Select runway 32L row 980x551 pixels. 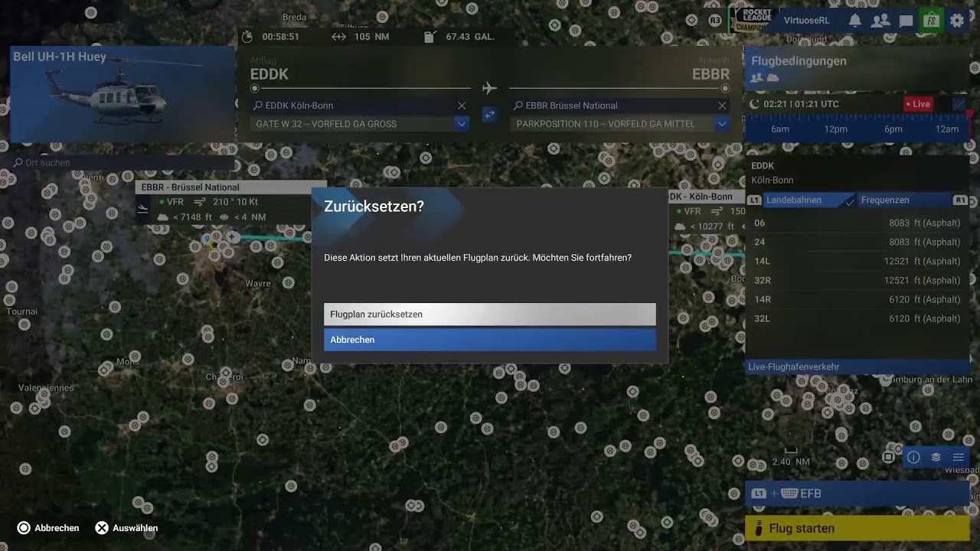[857, 319]
